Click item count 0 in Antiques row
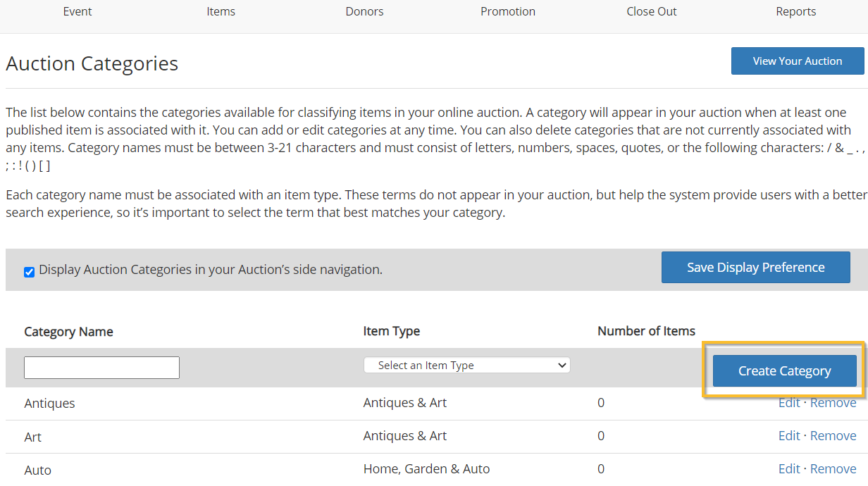This screenshot has width=868, height=486. [601, 403]
